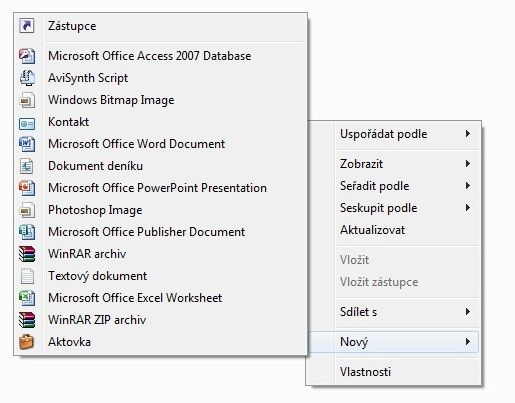Click the WinRAR archiv books icon
This screenshot has height=403, width=515.
27,254
